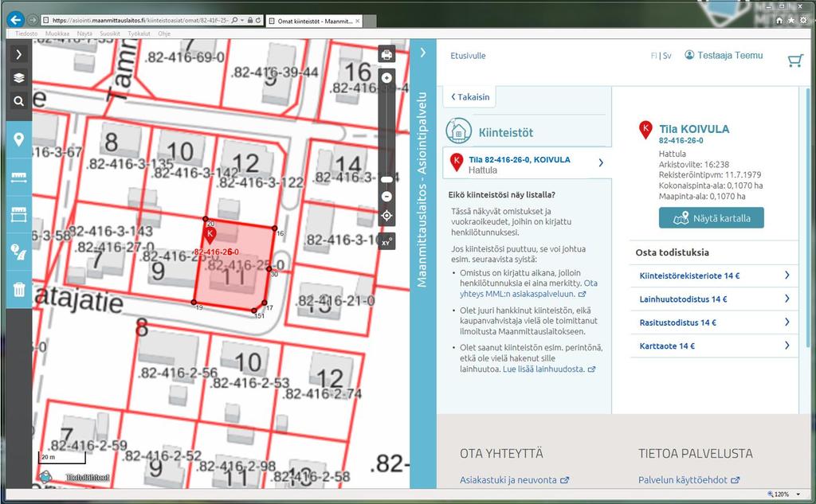This screenshot has height=504, width=816.
Task: Click parcel label .82-416-69-0 on map
Action: [x=184, y=57]
